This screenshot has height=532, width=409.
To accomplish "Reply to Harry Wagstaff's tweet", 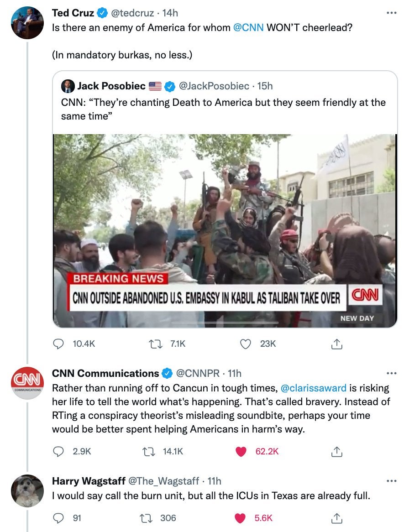I will click(x=58, y=518).
